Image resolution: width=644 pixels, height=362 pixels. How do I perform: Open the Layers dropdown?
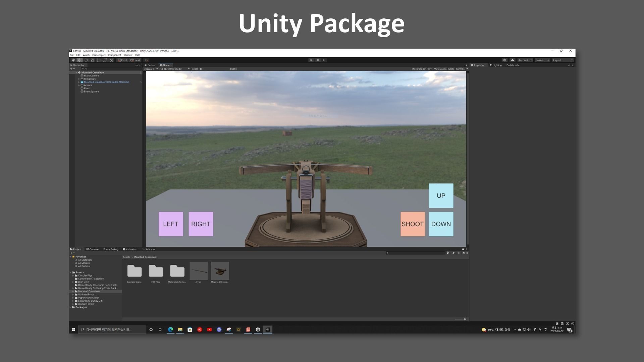click(542, 60)
